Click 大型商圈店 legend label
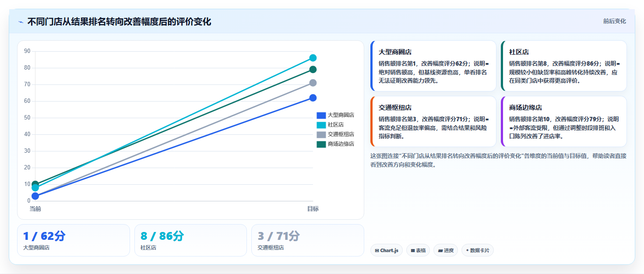Screen dimensions: 644x274 pos(341,115)
